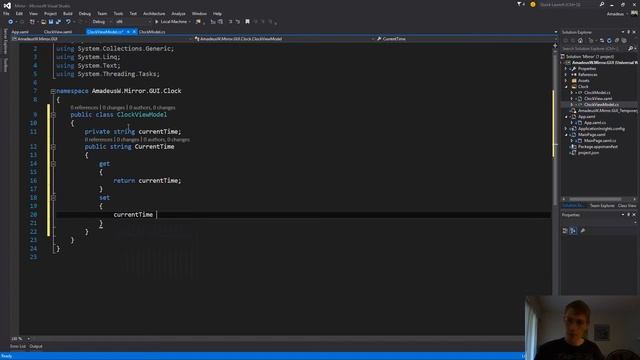Click Solution Explorer Home icon
This screenshot has width=640, height=360.
pos(580,41)
